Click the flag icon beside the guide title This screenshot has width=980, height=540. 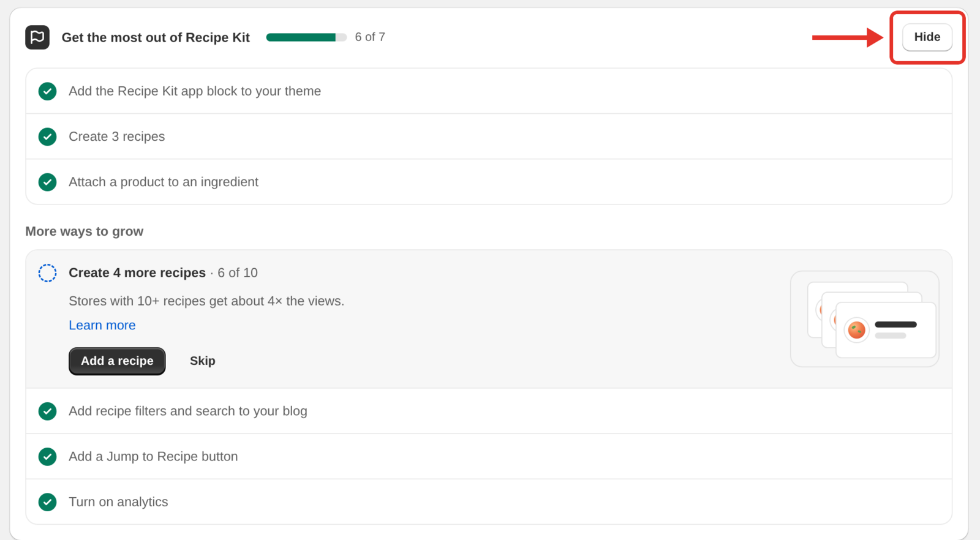37,37
